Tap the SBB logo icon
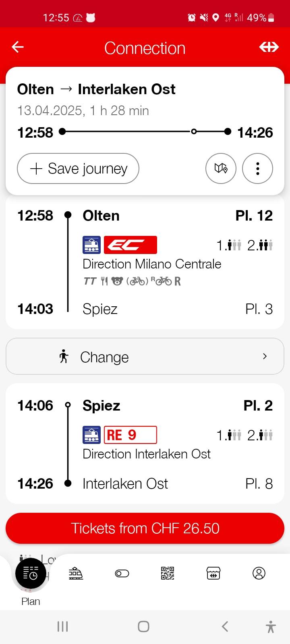Viewport: 290px width, 644px height. click(269, 47)
